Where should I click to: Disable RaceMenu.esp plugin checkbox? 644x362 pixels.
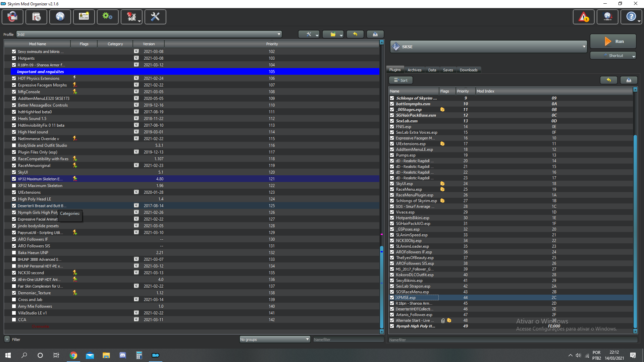392,189
